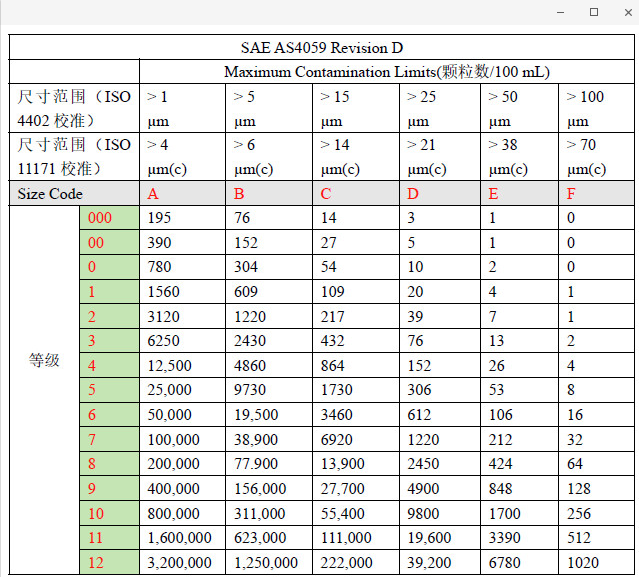This screenshot has width=639, height=577.
Task: Select the green grade cell 12
Action: [x=96, y=563]
